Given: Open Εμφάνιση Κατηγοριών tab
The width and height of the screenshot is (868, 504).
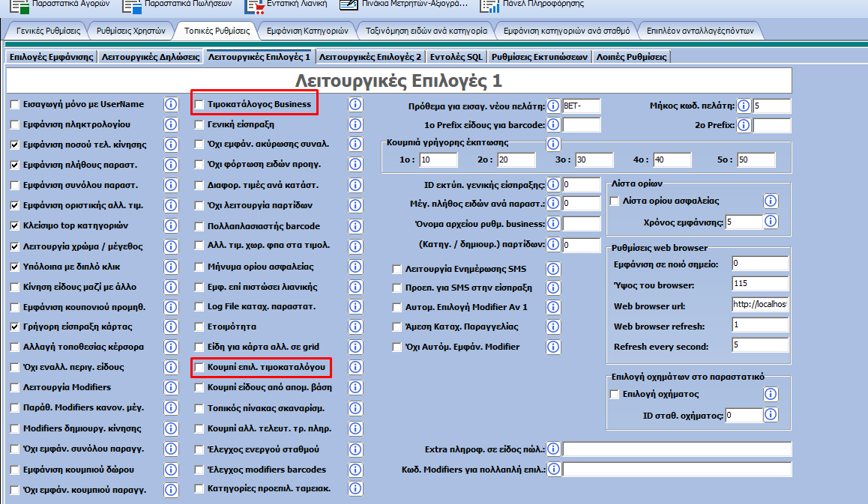Looking at the screenshot, I should (x=307, y=31).
